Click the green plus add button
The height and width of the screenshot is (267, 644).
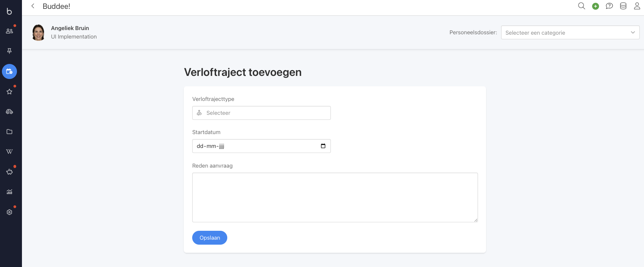pos(595,6)
